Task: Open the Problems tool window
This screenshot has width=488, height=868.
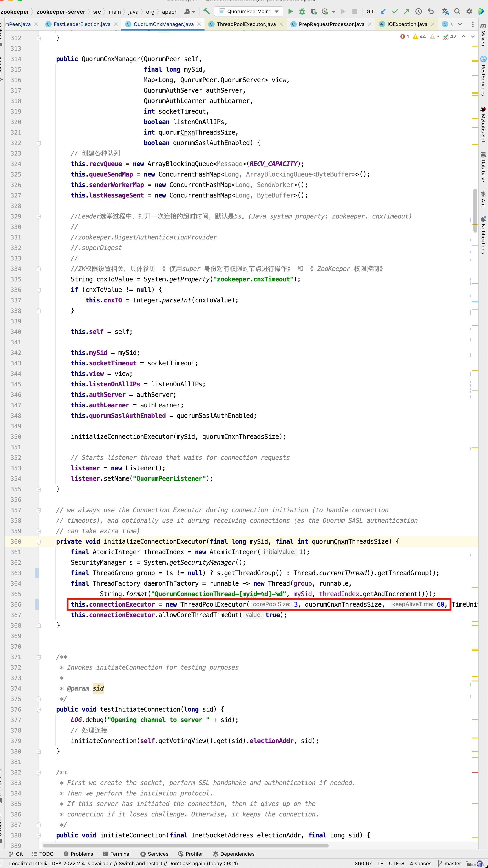Action: [x=78, y=854]
